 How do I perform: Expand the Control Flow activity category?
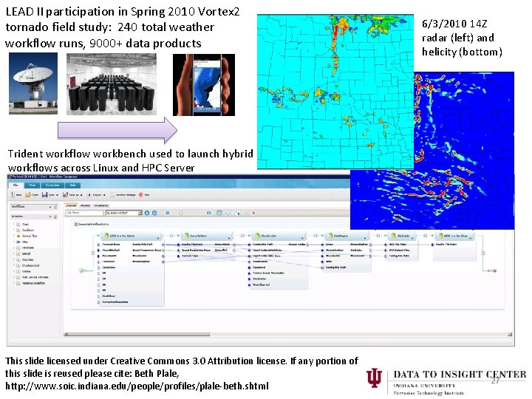(x=14, y=236)
